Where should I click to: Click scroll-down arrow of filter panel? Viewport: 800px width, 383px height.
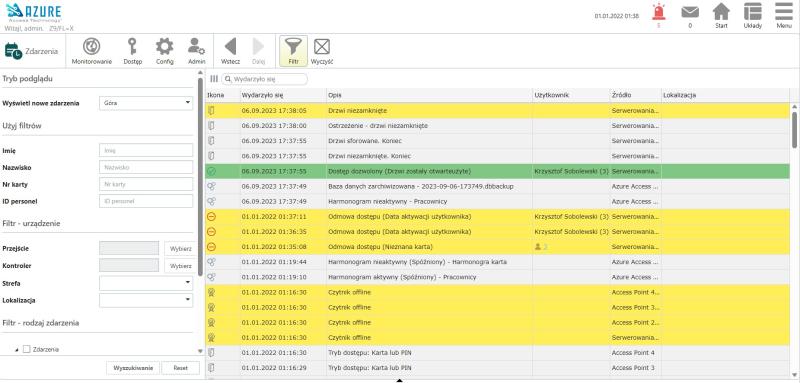[x=200, y=351]
